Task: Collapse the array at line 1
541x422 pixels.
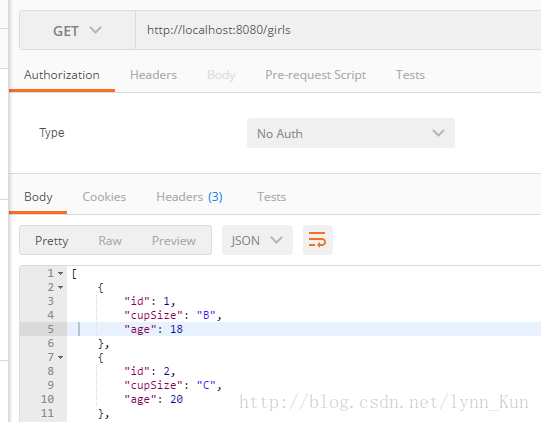Action: coord(61,273)
